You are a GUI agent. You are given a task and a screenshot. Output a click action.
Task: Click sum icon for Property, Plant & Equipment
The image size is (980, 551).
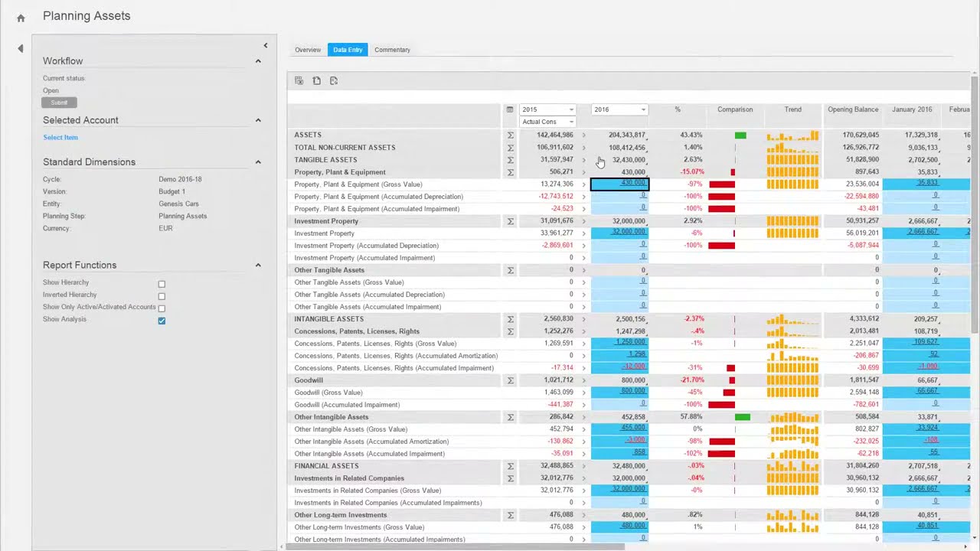pos(511,172)
